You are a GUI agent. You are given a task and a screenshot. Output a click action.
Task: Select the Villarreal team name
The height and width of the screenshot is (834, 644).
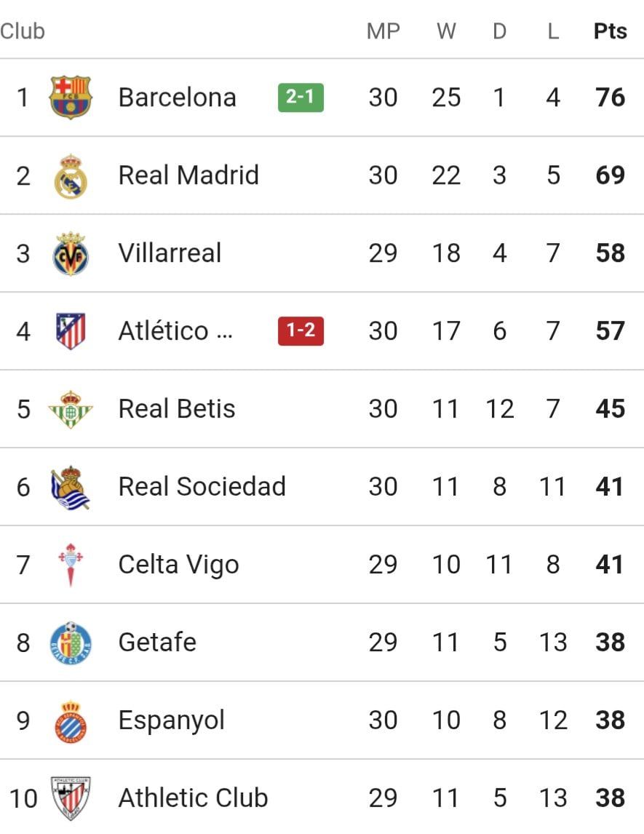[x=170, y=253]
